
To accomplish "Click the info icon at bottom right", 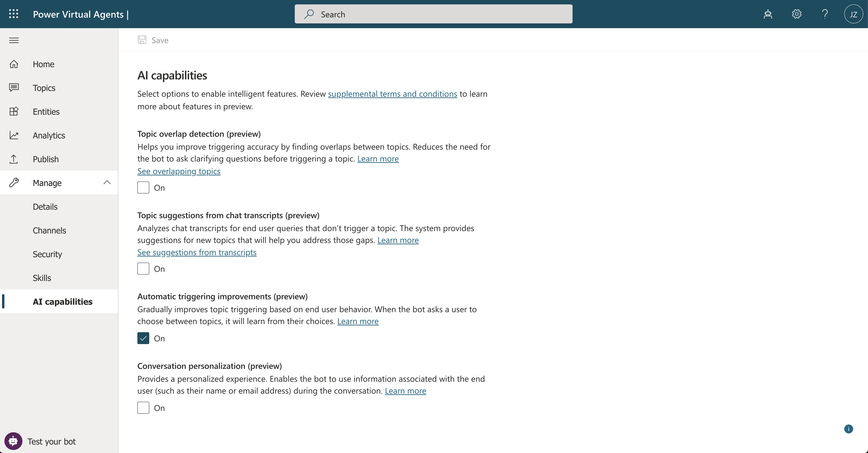I will point(848,429).
